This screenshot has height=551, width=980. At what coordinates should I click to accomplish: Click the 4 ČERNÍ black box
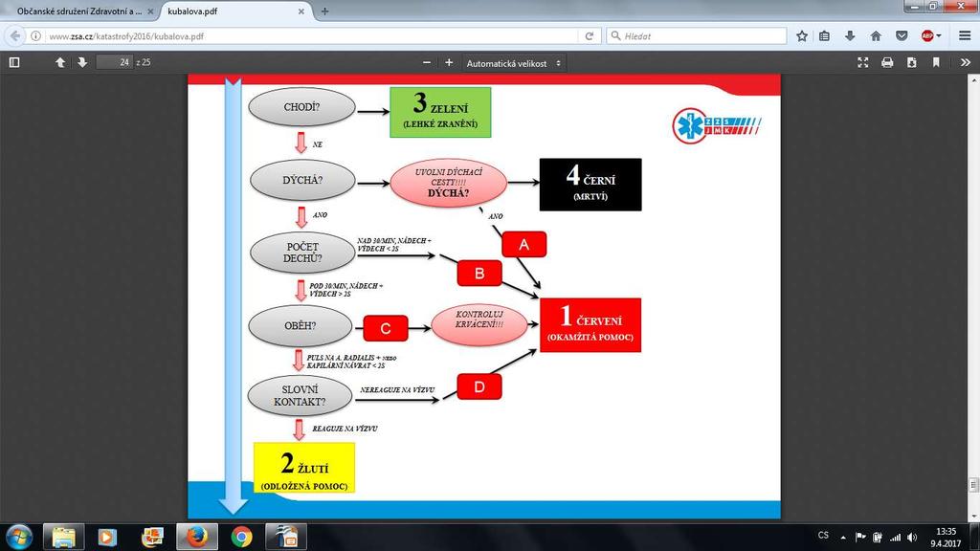(x=590, y=185)
